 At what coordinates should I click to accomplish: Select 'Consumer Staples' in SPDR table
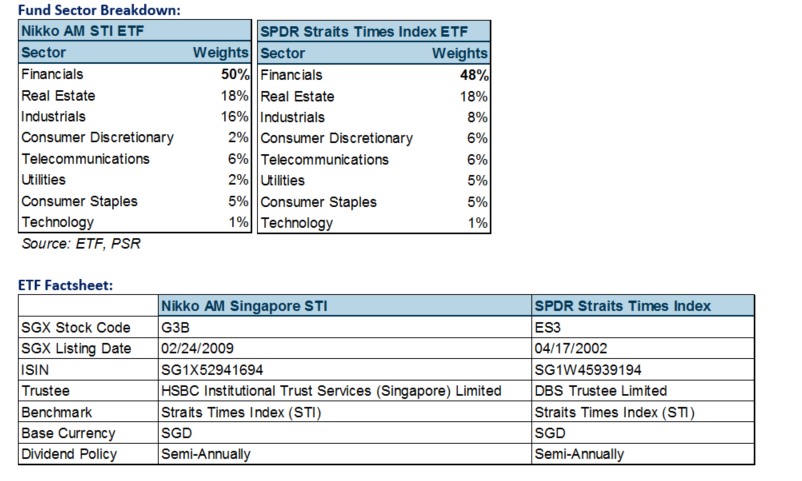(319, 202)
